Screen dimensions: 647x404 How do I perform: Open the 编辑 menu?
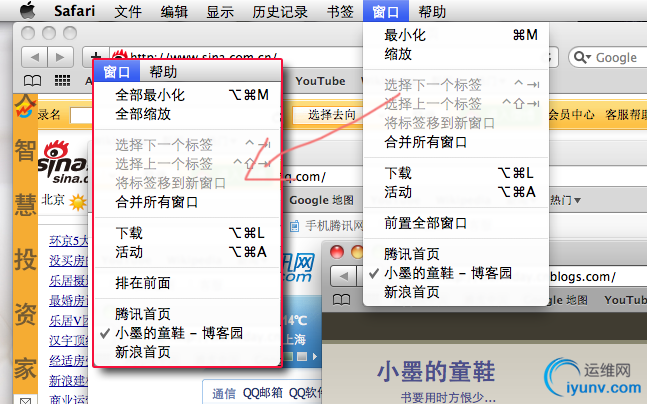[x=175, y=11]
